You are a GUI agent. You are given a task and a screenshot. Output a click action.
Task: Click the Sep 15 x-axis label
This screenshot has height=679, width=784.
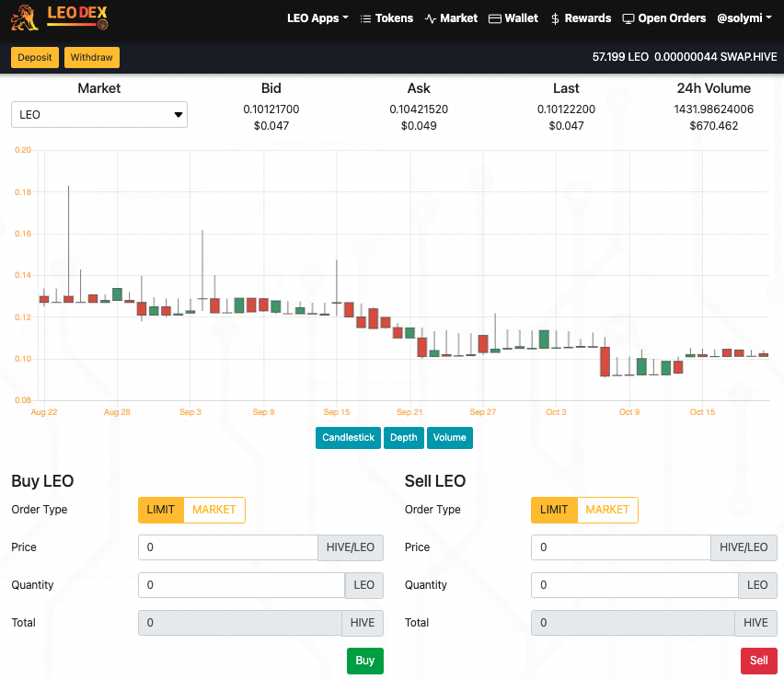coord(337,412)
